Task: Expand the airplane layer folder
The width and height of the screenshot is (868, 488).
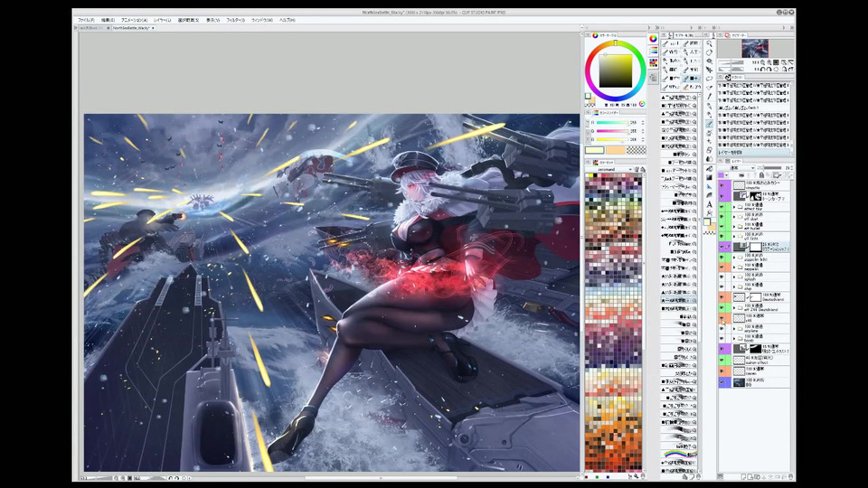Action: 734,331
